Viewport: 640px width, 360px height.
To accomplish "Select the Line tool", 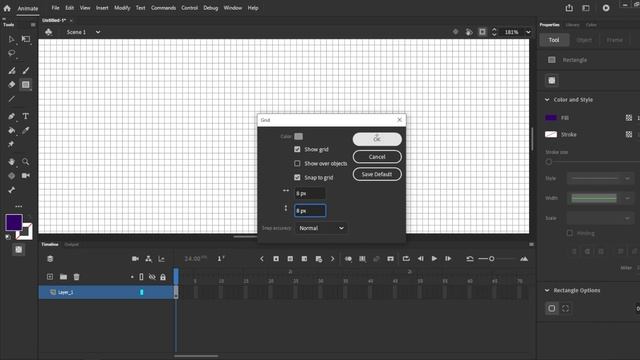I will coord(11,99).
